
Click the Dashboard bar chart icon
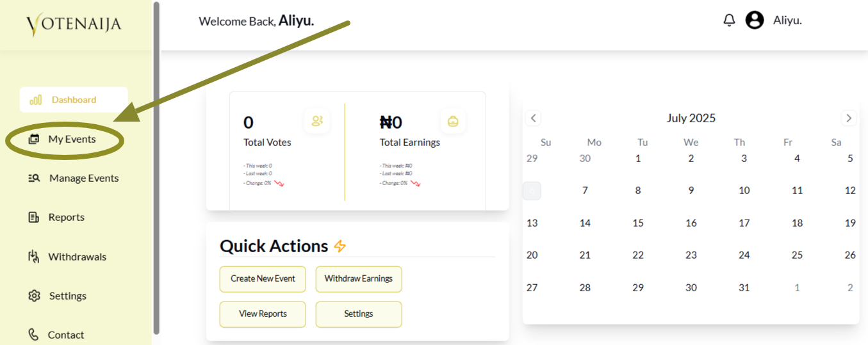(x=36, y=100)
